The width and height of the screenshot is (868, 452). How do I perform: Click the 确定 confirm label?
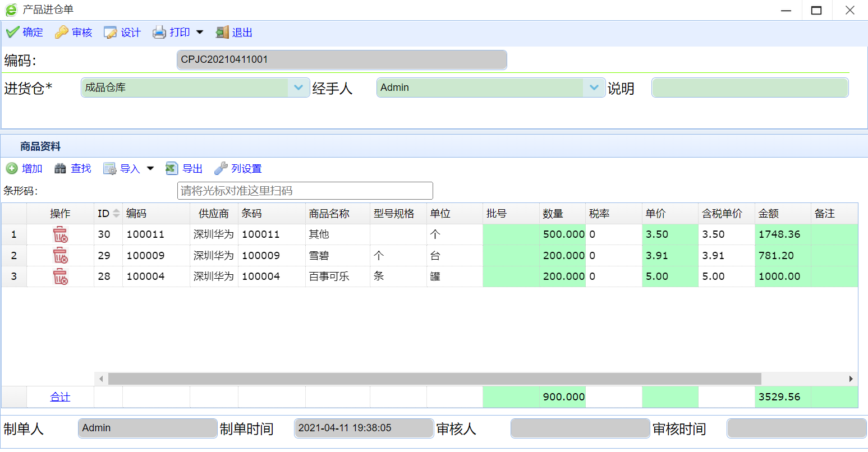pyautogui.click(x=33, y=33)
